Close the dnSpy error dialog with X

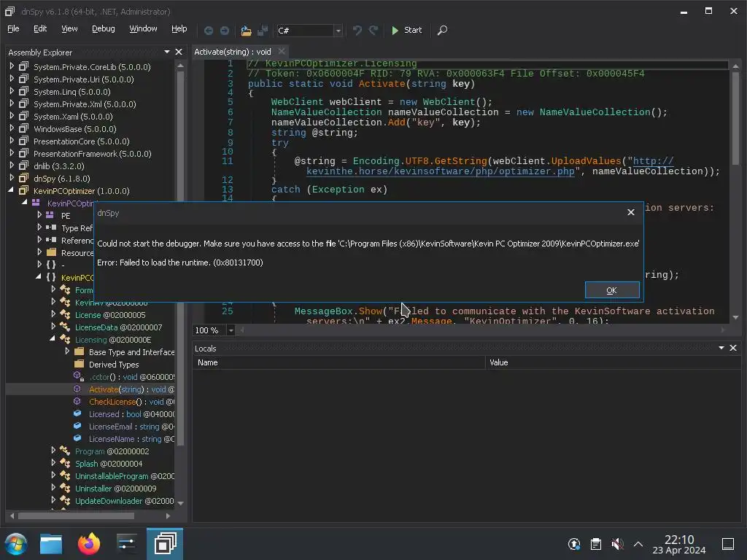pyautogui.click(x=631, y=212)
